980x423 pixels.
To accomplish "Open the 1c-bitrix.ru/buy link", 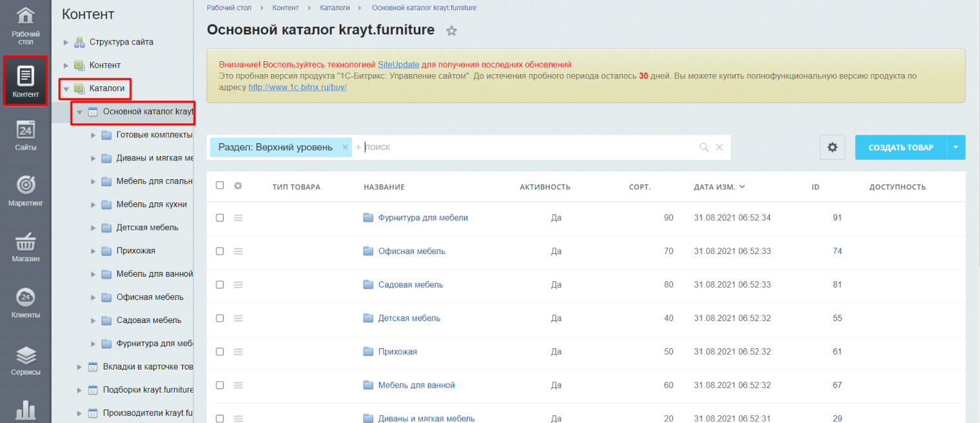I will pos(298,86).
